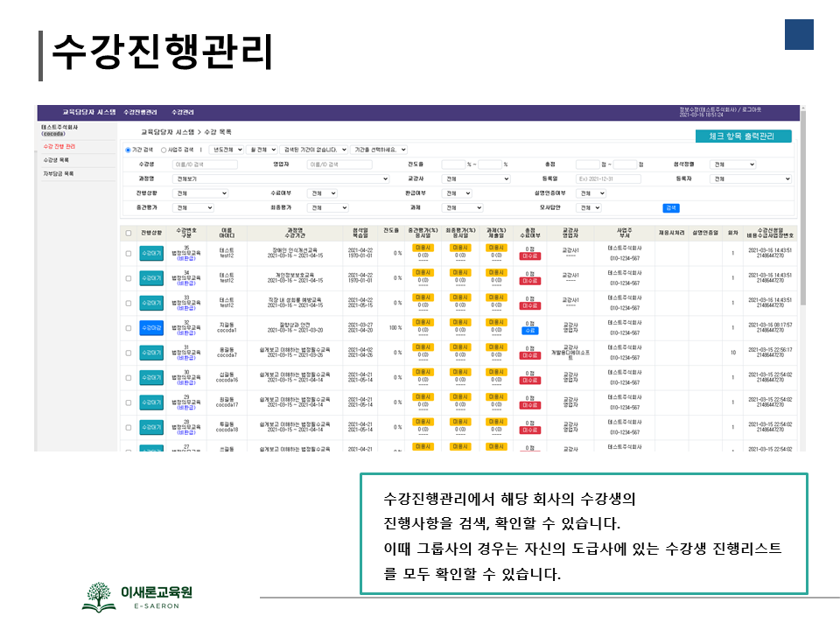Click 미수료 red badge for enrollment 34

coord(530,281)
